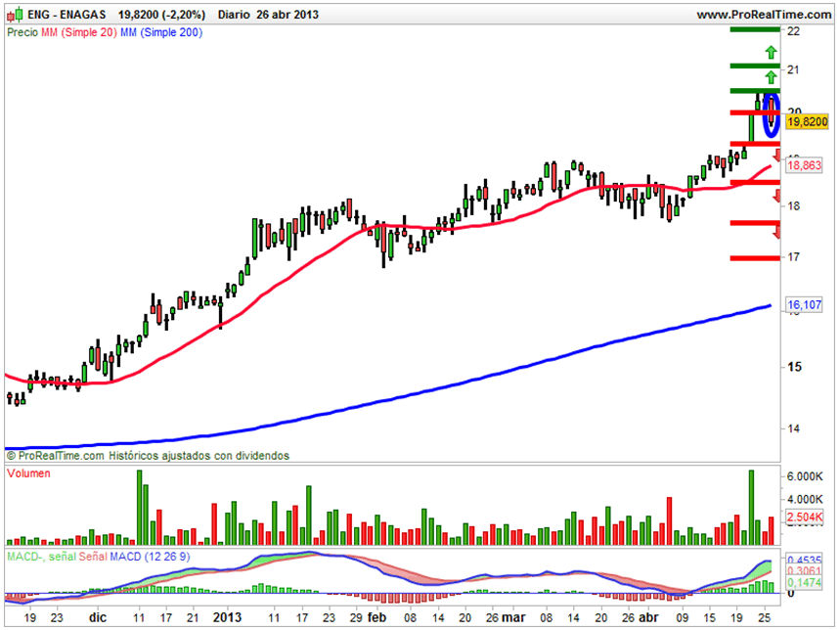840x630 pixels.
Task: Click the 16,107 moving average value tag
Action: click(804, 305)
